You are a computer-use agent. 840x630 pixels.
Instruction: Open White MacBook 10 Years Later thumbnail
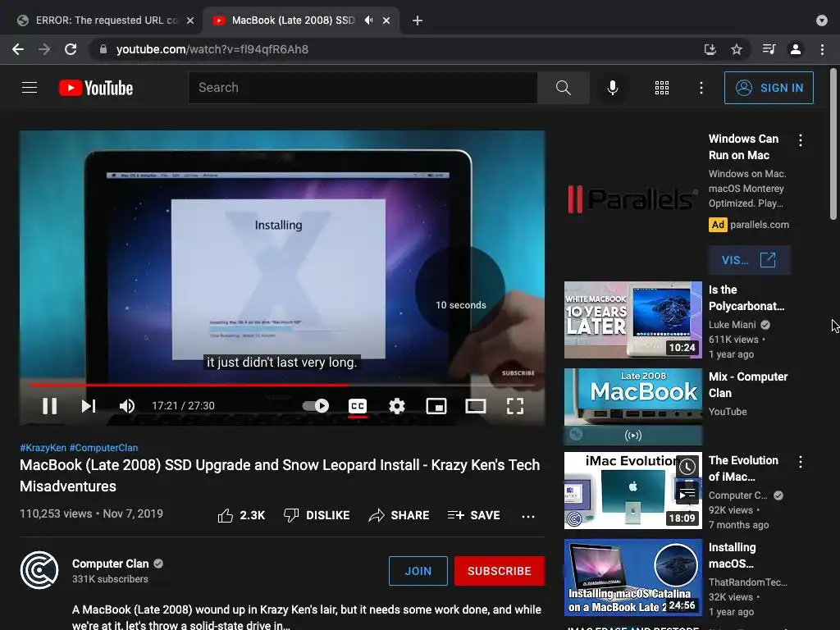point(632,320)
